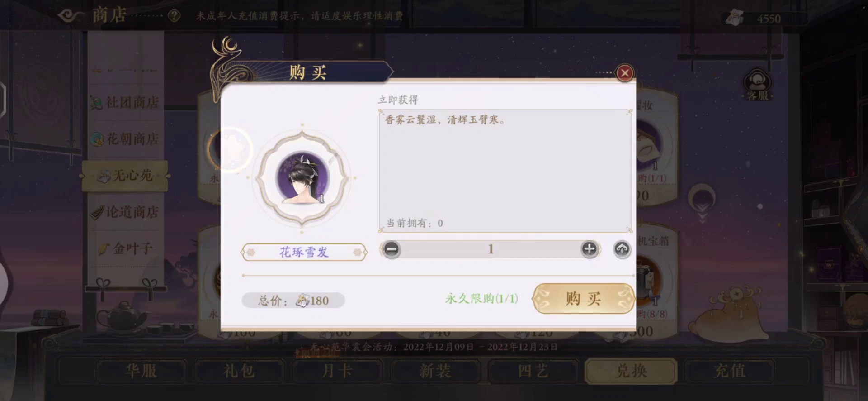Viewport: 868px width, 401px height.
Task: Open 客服 customer service icon
Action: [757, 85]
